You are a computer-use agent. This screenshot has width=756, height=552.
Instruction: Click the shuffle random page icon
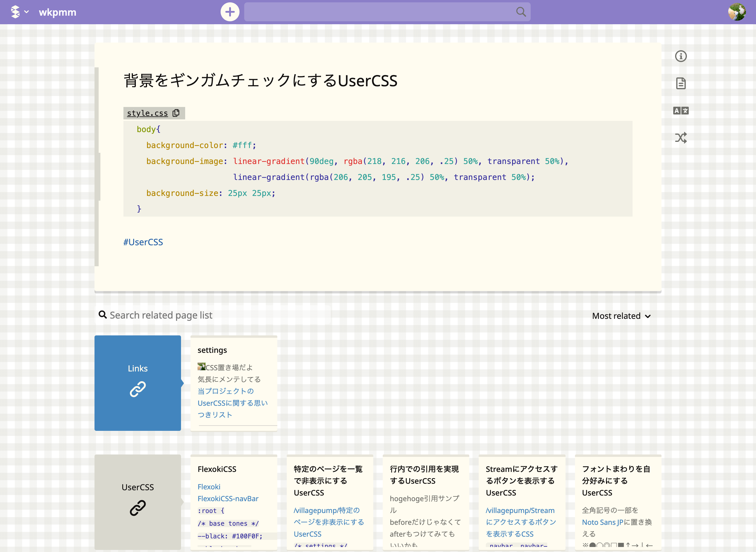(680, 138)
